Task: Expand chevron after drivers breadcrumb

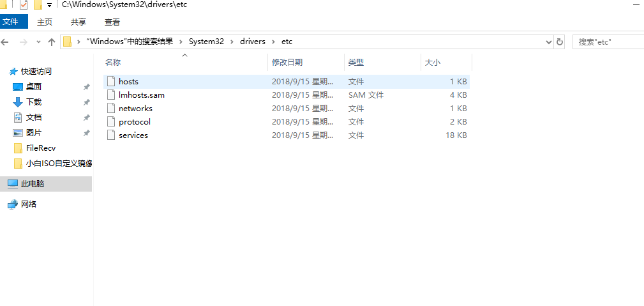Action: point(273,42)
